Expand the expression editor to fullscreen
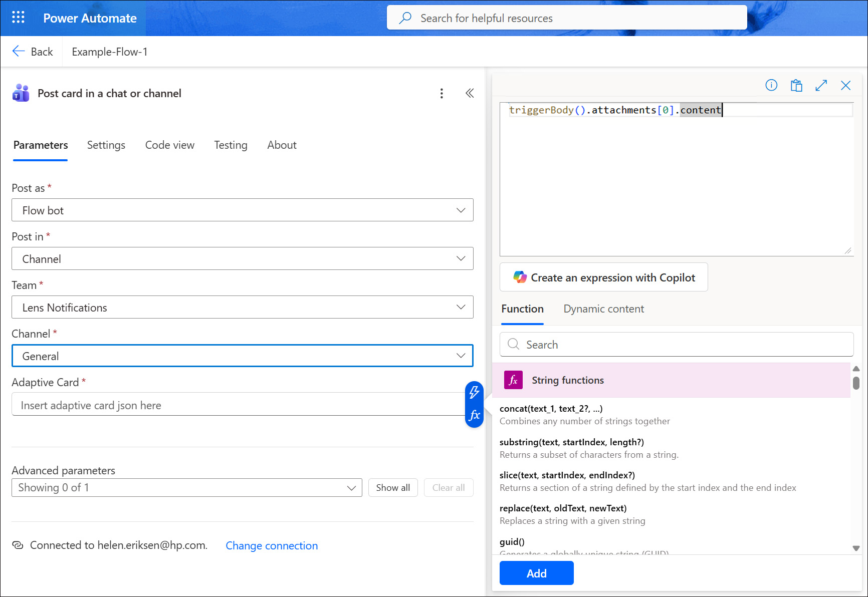This screenshot has width=868, height=597. pyautogui.click(x=821, y=85)
